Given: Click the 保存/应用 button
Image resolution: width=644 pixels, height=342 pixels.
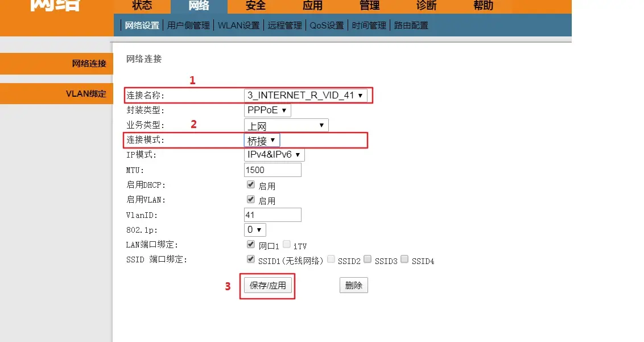Looking at the screenshot, I should pyautogui.click(x=268, y=286).
